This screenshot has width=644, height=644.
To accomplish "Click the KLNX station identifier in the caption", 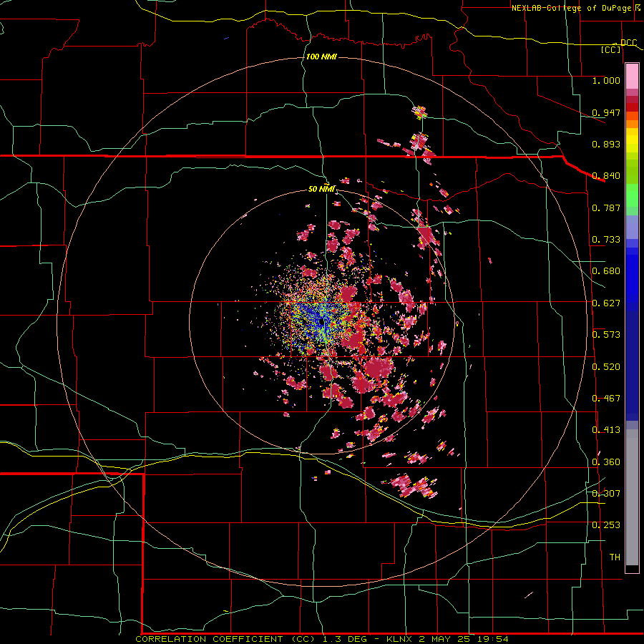I will [399, 639].
